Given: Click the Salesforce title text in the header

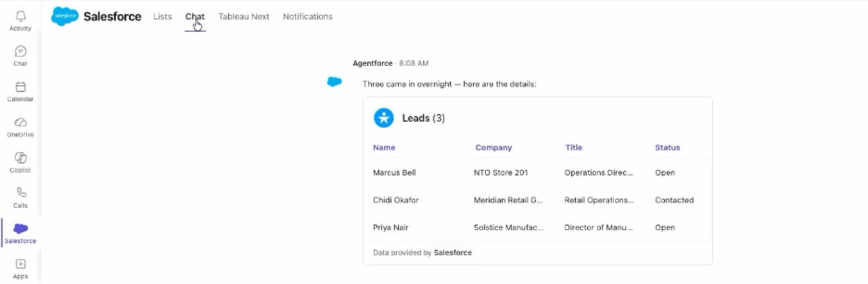Looking at the screenshot, I should tap(113, 17).
